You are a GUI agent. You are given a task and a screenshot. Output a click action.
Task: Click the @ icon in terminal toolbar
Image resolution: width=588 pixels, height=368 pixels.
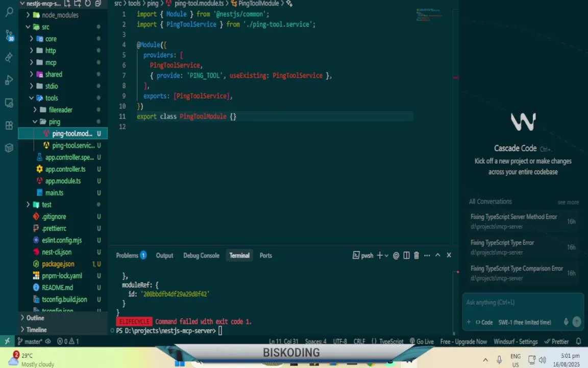(x=396, y=256)
